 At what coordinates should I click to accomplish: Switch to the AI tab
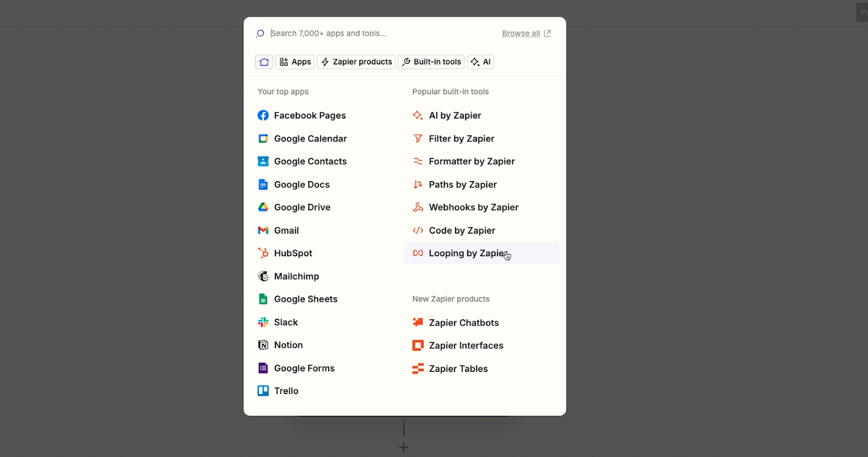[x=481, y=62]
